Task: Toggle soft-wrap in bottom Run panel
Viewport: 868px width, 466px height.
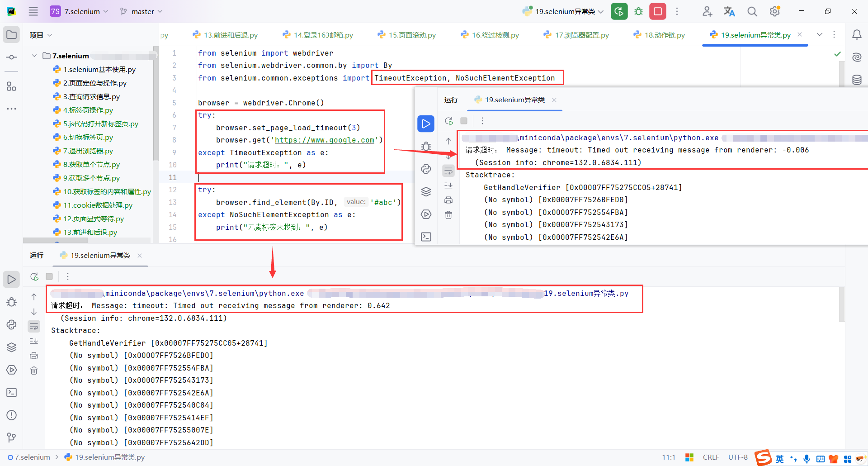Action: coord(34,326)
